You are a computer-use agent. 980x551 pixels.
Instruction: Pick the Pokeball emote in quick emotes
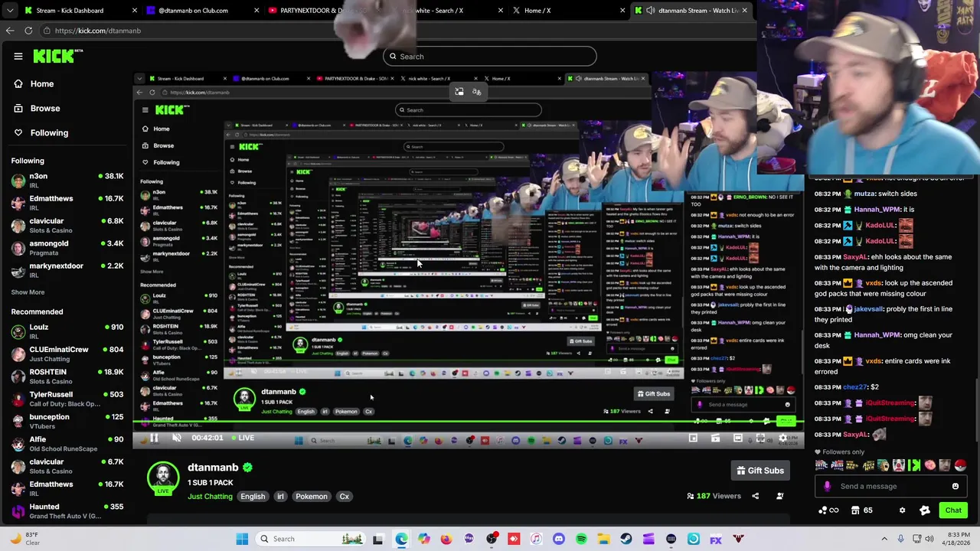click(960, 465)
